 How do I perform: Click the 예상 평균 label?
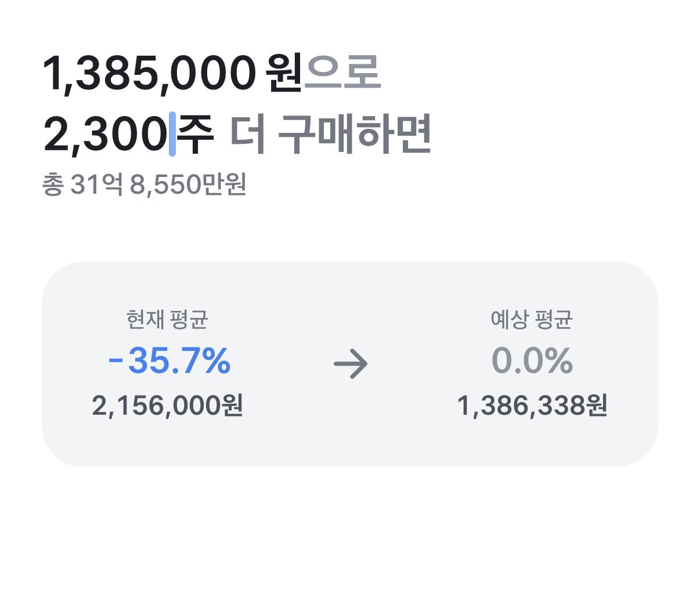(x=532, y=320)
